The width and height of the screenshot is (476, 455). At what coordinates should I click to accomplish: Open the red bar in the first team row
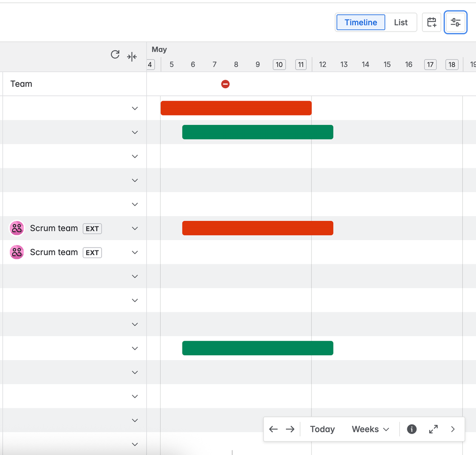(x=236, y=108)
